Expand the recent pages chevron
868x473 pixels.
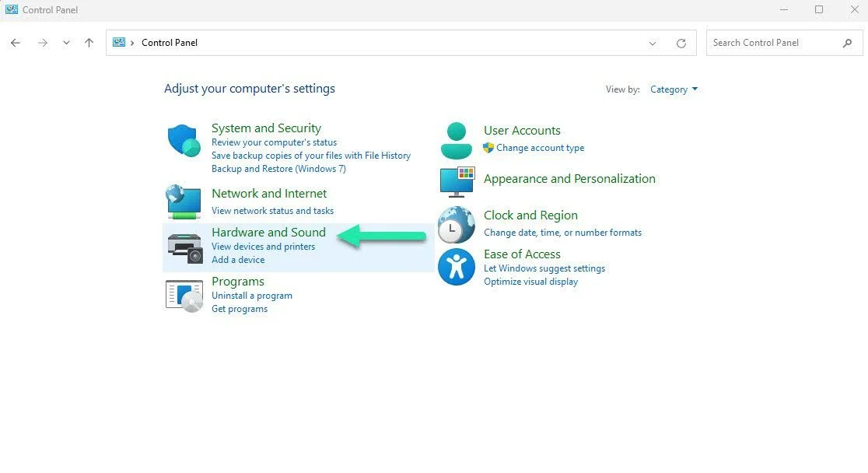click(66, 43)
